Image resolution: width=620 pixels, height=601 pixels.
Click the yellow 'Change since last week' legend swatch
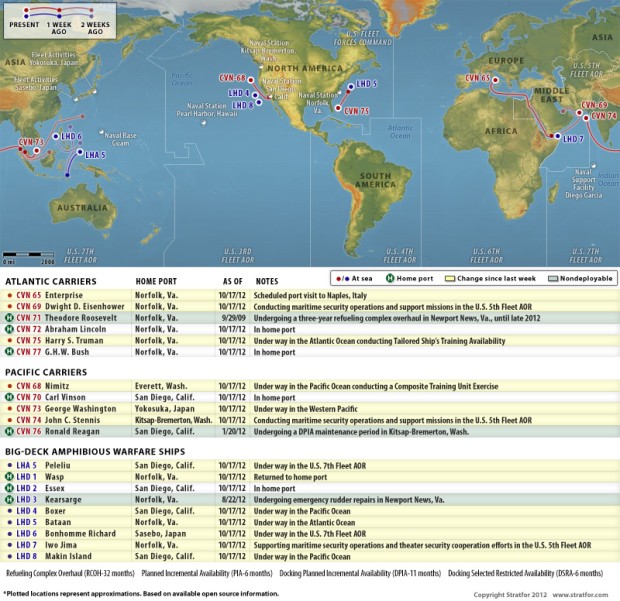(x=450, y=278)
